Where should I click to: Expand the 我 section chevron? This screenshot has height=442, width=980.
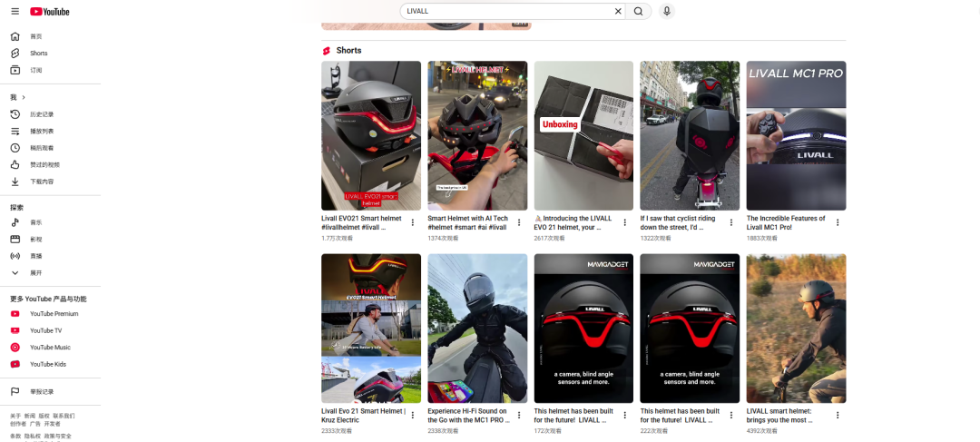(x=24, y=97)
